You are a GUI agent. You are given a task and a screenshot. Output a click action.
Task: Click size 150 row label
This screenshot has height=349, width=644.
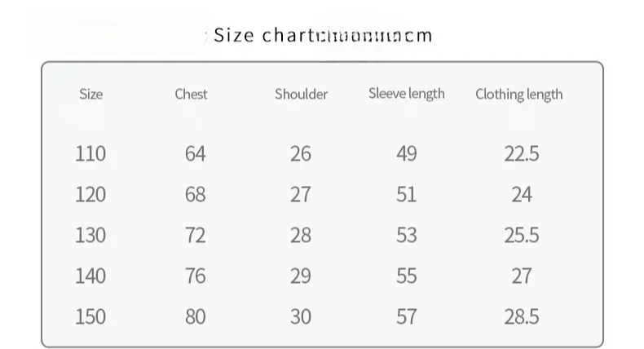90,316
